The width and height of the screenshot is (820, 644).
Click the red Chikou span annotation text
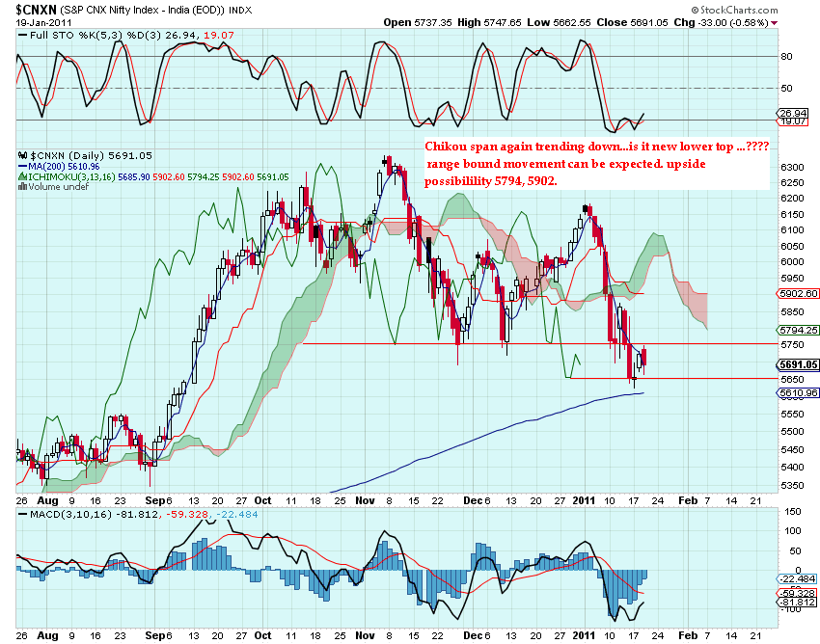point(597,164)
